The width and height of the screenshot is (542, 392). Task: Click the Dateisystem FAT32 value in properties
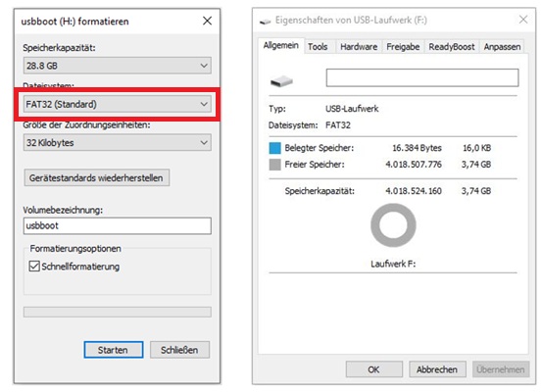tap(338, 125)
